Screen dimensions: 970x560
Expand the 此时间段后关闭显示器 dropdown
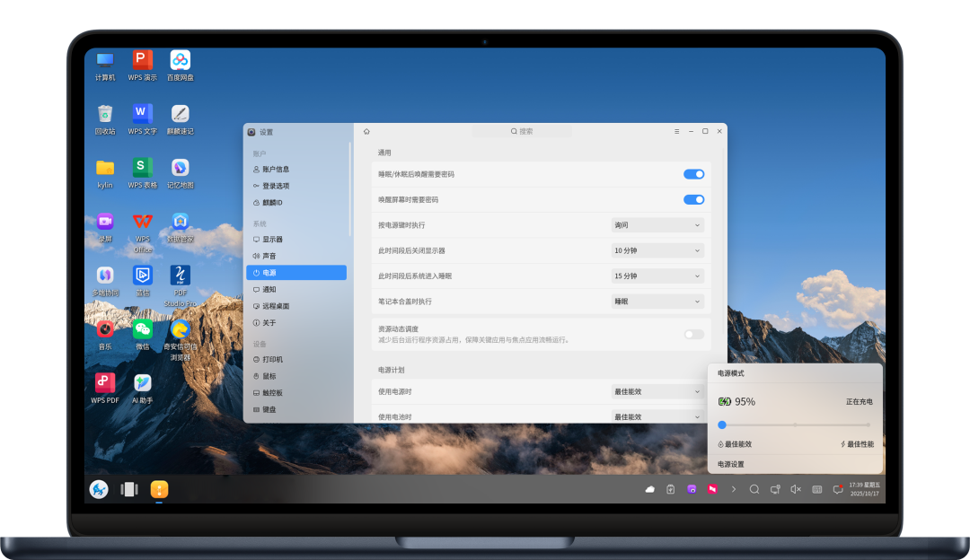[x=657, y=250]
